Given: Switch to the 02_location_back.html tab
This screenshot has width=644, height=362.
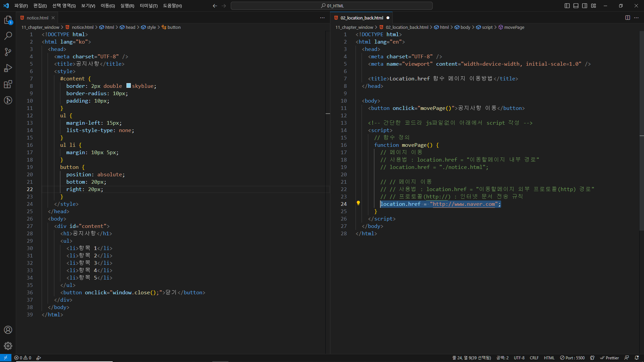Looking at the screenshot, I should coord(362,18).
